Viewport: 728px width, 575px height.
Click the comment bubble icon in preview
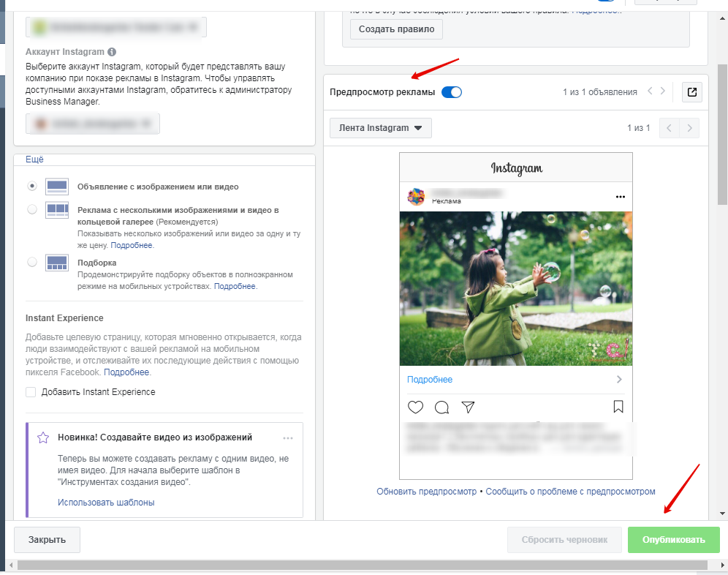[x=441, y=407]
